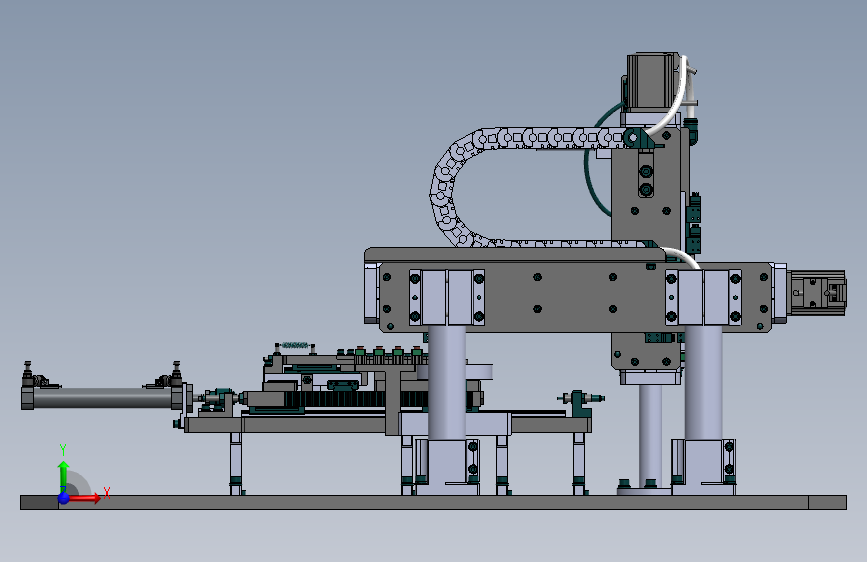Select the flat base plate at bottom
This screenshot has width=867, height=562.
pyautogui.click(x=434, y=502)
